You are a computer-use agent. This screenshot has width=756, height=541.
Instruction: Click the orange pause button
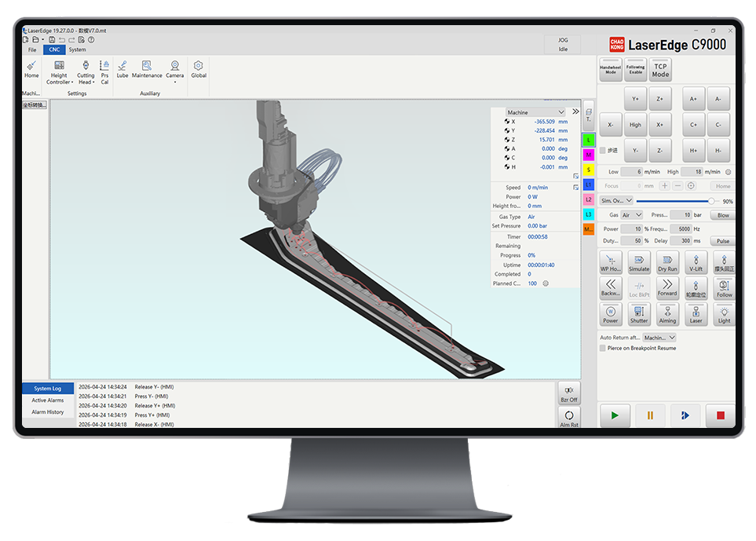click(x=650, y=415)
